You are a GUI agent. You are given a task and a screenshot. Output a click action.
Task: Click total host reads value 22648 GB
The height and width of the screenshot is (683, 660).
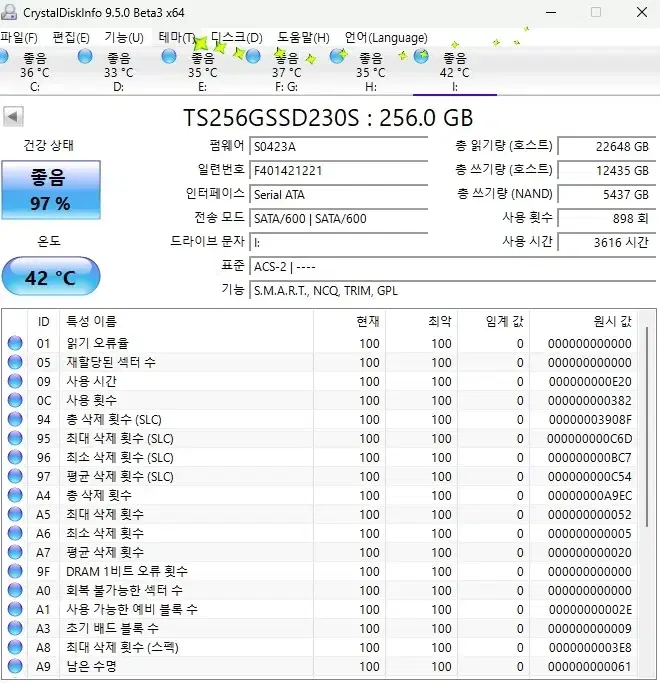coord(606,146)
